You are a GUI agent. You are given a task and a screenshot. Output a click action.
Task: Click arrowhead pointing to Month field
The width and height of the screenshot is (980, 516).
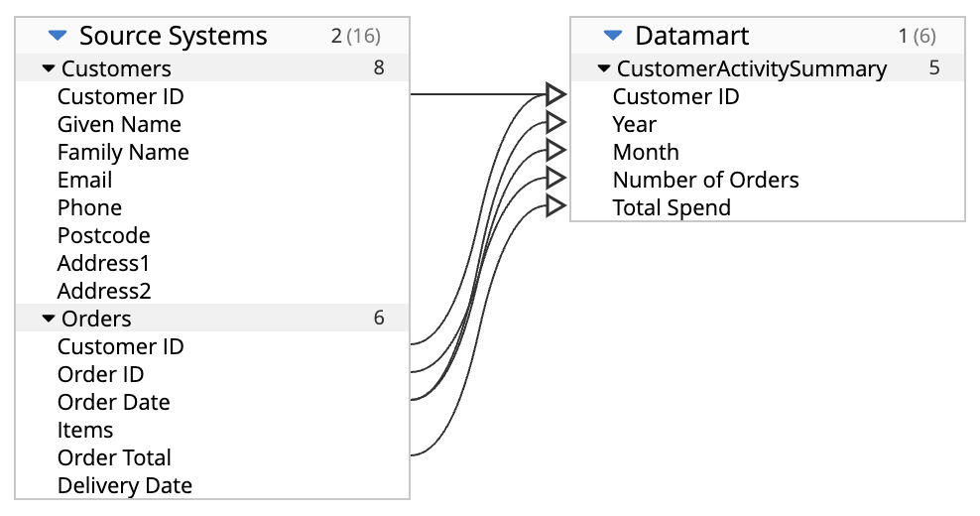555,150
